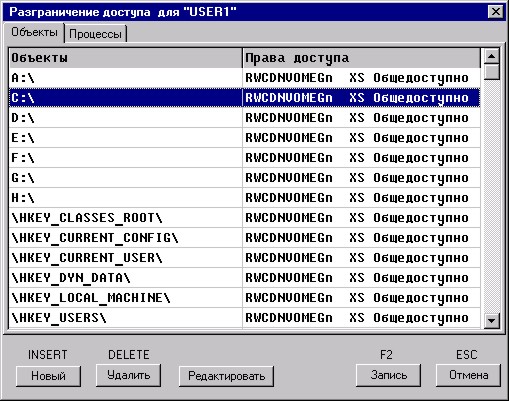
Task: Click the Права доступа column header
Action: coord(362,58)
